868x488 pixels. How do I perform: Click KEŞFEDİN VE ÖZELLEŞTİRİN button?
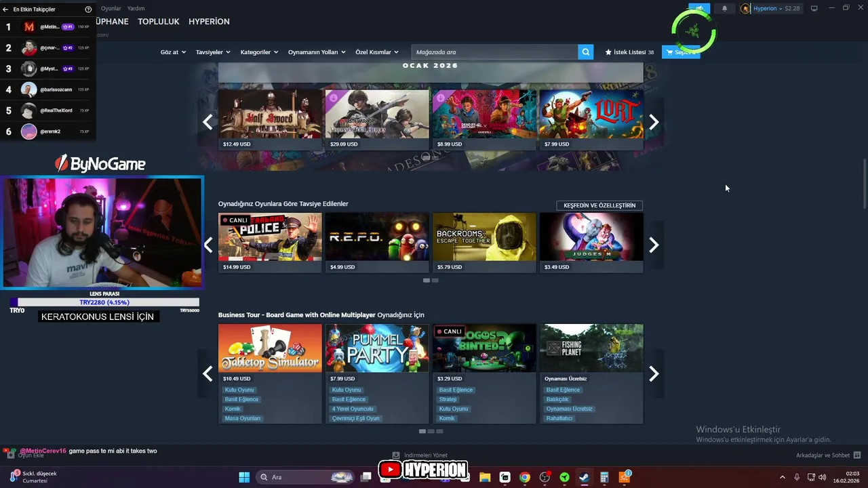[599, 205]
